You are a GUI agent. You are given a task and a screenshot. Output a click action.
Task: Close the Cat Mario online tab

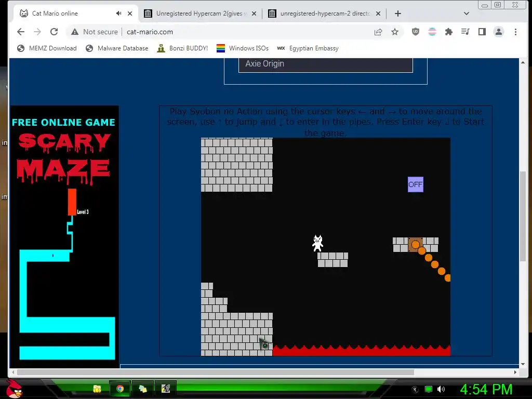pyautogui.click(x=130, y=14)
